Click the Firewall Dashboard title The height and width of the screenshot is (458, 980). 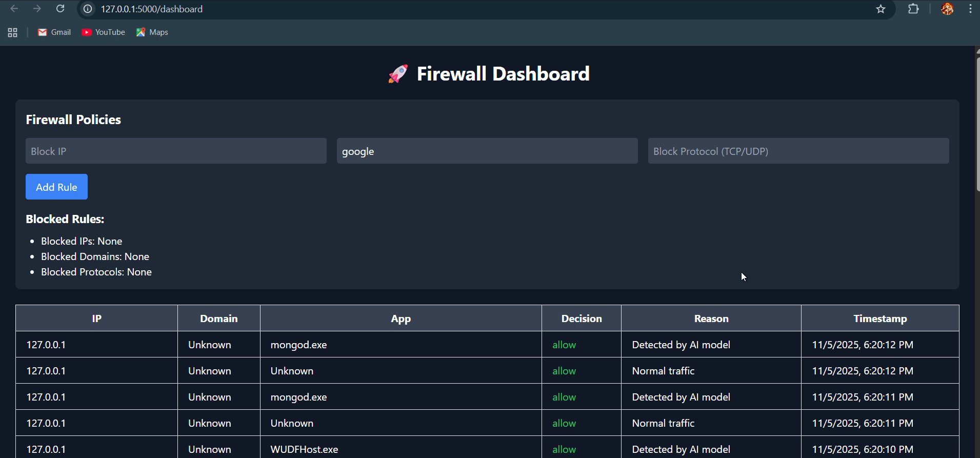tap(503, 74)
